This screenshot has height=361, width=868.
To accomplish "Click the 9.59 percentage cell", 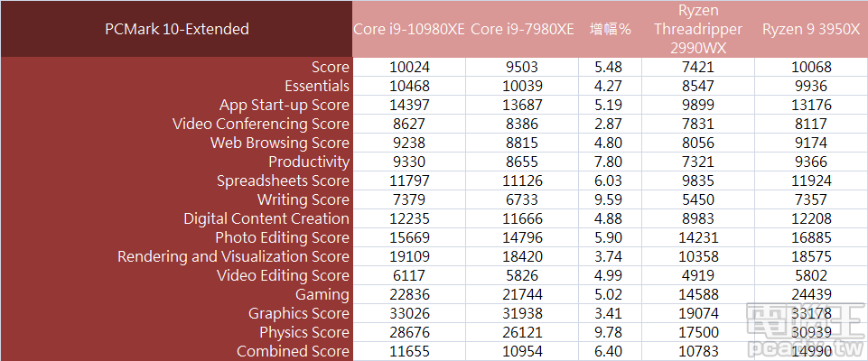I will 610,199.
